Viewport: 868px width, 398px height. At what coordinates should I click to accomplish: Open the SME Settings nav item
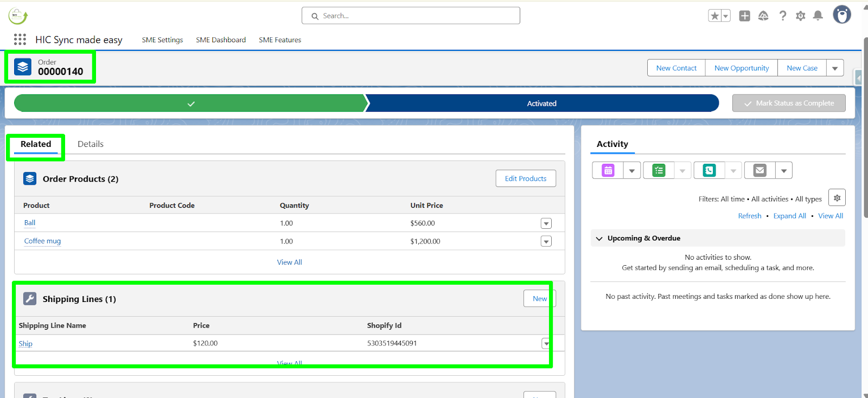162,40
